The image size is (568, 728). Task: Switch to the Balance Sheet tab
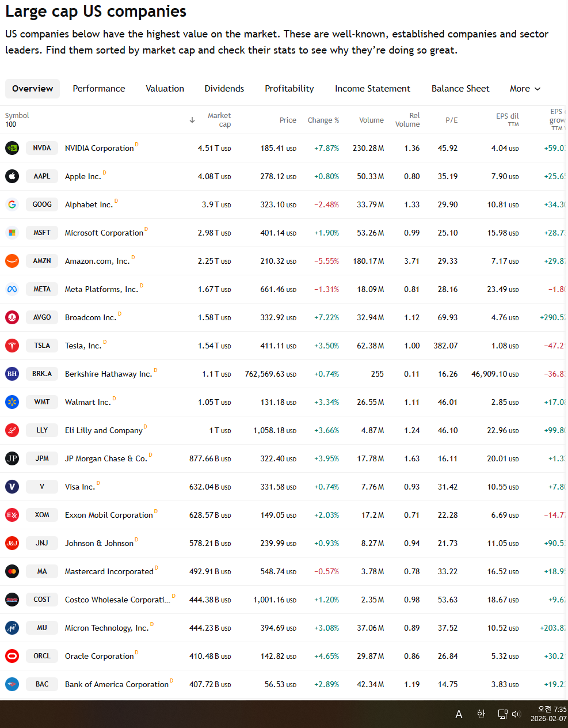click(x=460, y=89)
